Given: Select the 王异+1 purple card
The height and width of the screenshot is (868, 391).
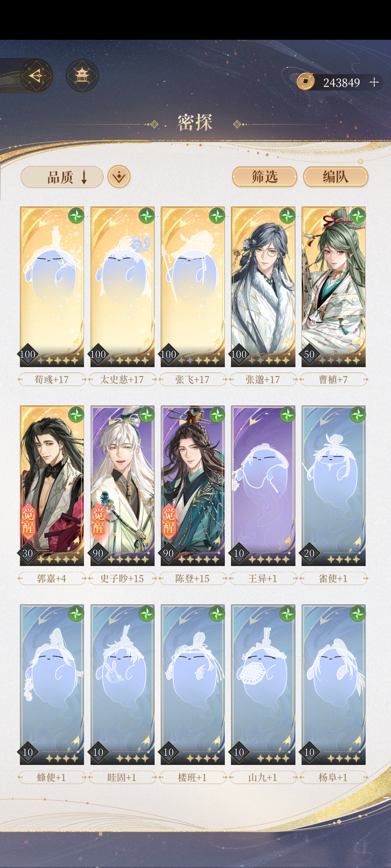Looking at the screenshot, I should point(263,486).
